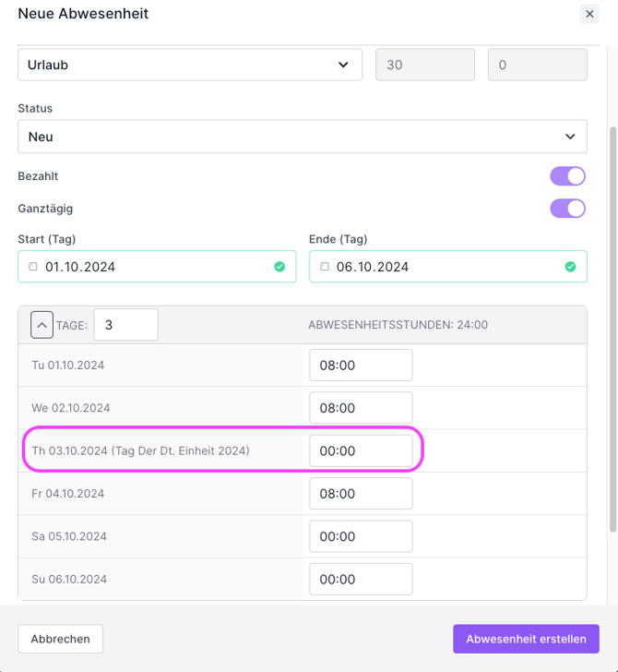Click green checkmark in Start date field
The image size is (618, 672).
click(279, 267)
